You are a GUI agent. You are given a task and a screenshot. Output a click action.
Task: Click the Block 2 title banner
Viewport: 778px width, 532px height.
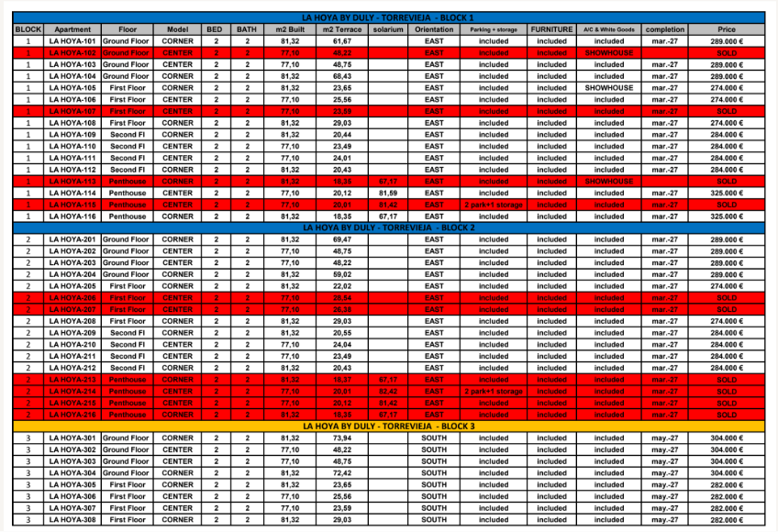coord(388,227)
